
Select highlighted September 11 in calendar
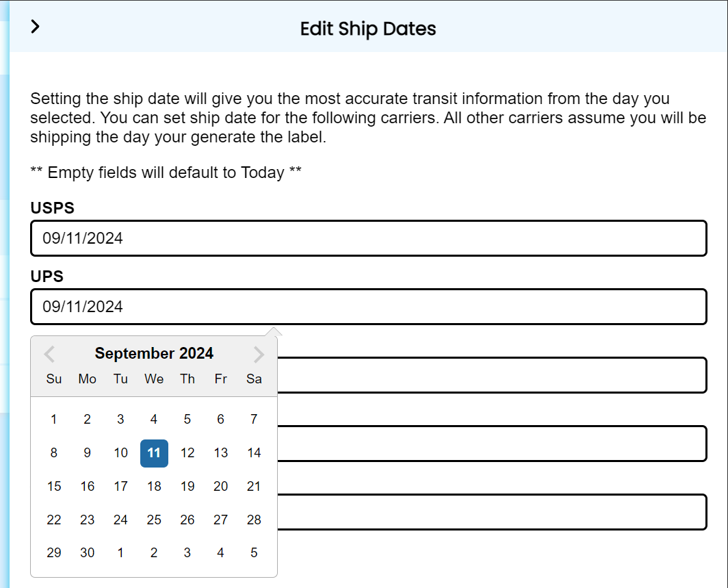(154, 452)
